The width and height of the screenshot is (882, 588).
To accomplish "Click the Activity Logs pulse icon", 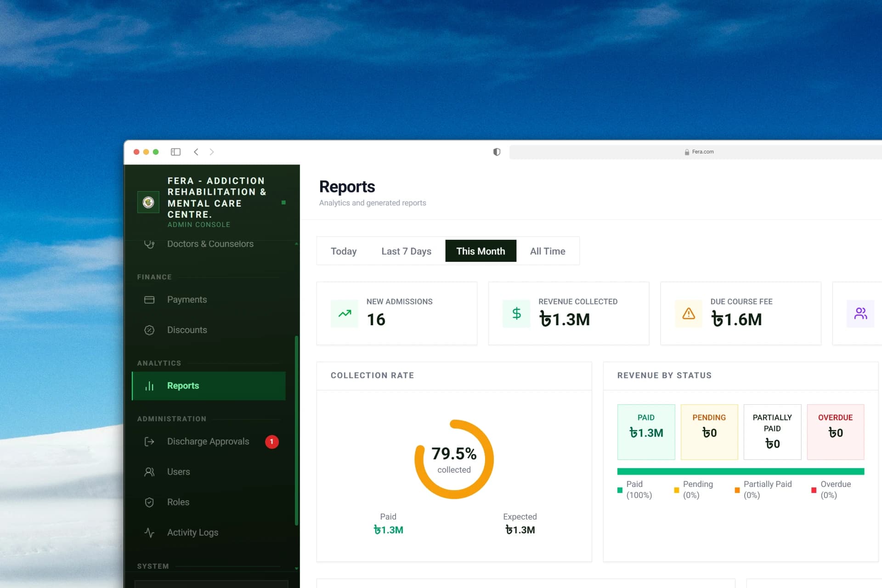I will pos(149,532).
